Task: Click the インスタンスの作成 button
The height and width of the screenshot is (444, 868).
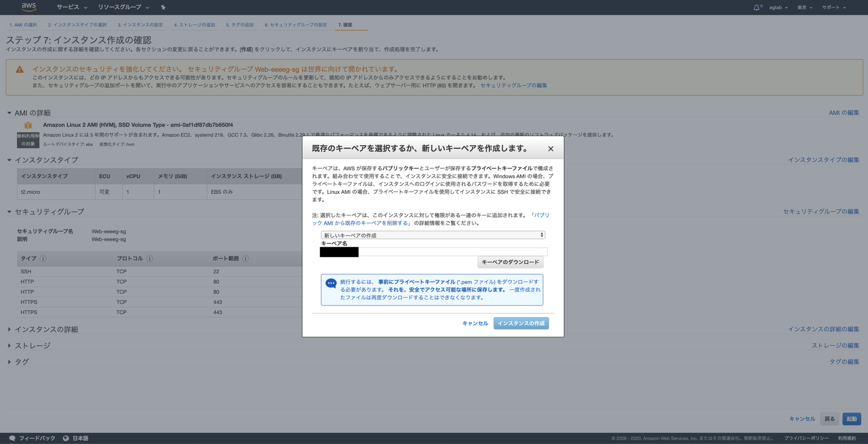Action: (x=521, y=324)
